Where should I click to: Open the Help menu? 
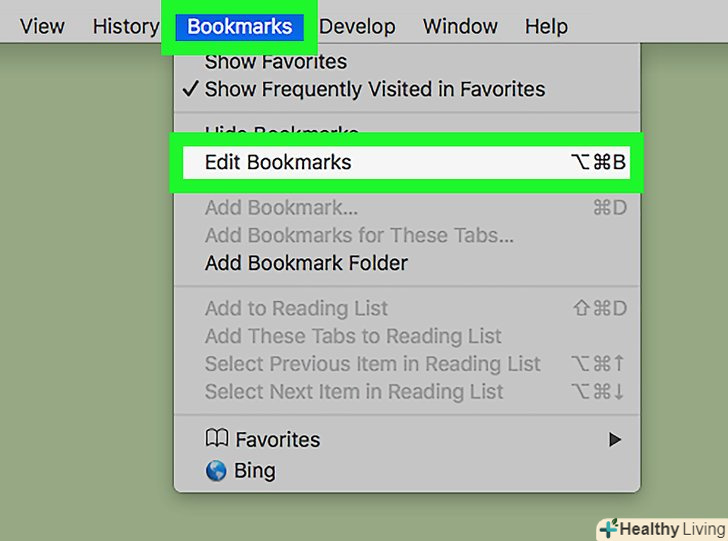click(546, 26)
